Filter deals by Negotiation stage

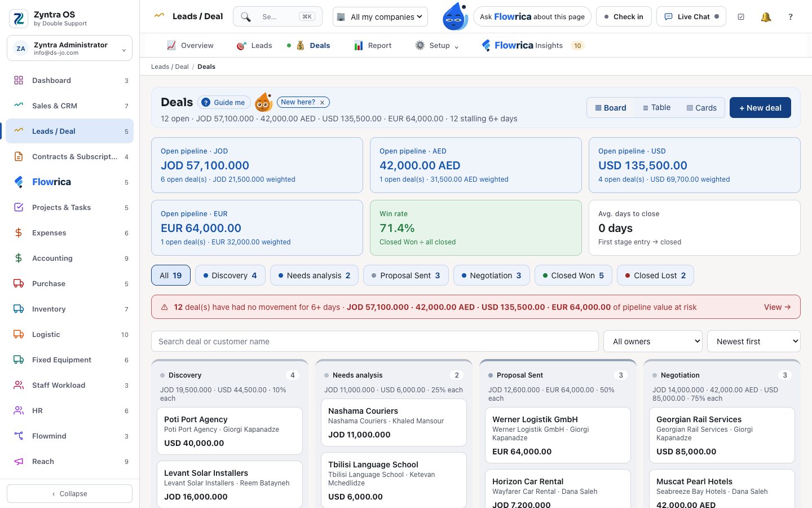pyautogui.click(x=491, y=275)
